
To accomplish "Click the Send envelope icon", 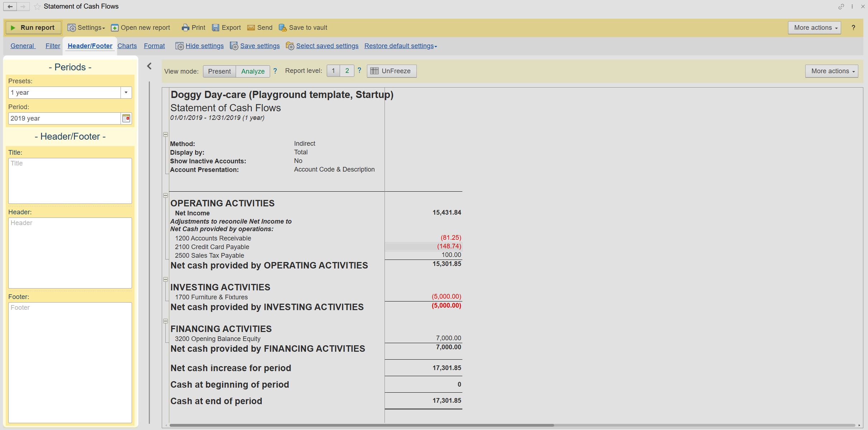I will [251, 28].
